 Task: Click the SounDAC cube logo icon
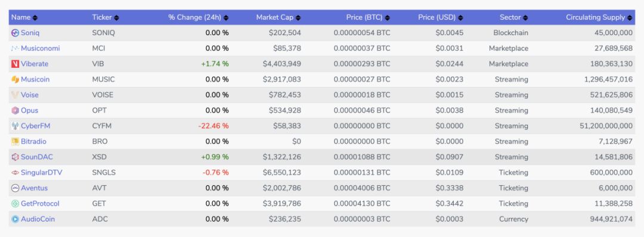coord(15,157)
